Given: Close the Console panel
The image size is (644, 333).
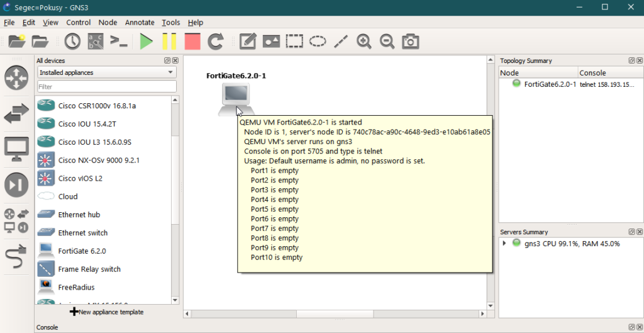Looking at the screenshot, I should [x=640, y=327].
